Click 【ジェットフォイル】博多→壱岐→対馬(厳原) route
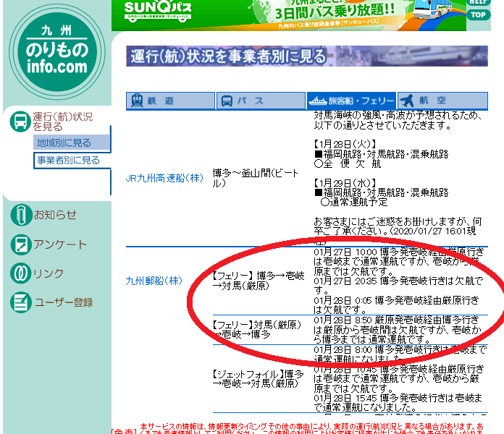 point(258,379)
